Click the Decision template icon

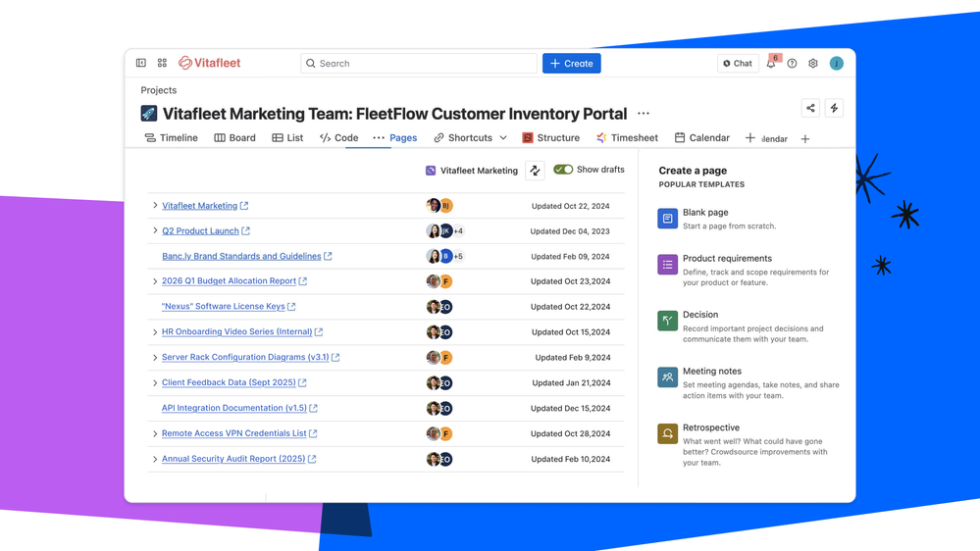[x=667, y=321]
